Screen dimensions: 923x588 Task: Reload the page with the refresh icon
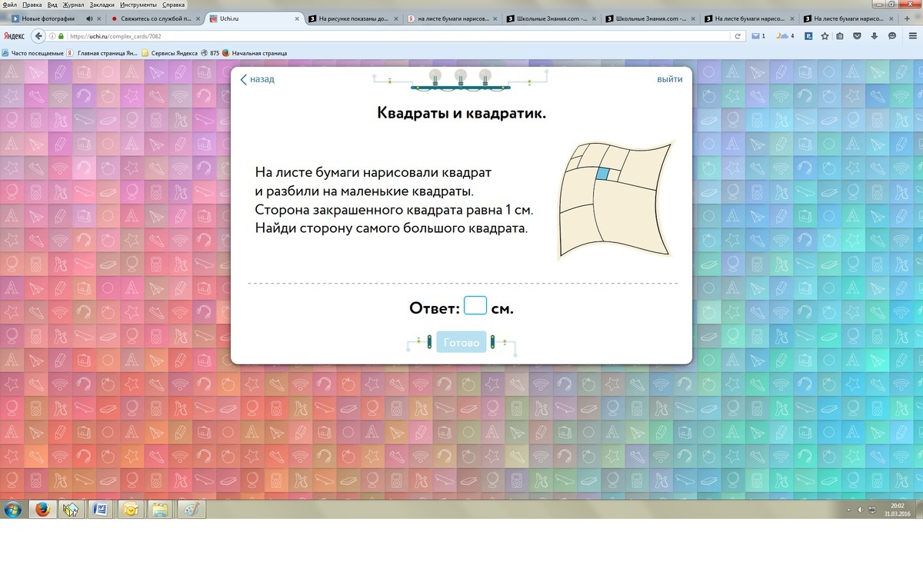[738, 35]
